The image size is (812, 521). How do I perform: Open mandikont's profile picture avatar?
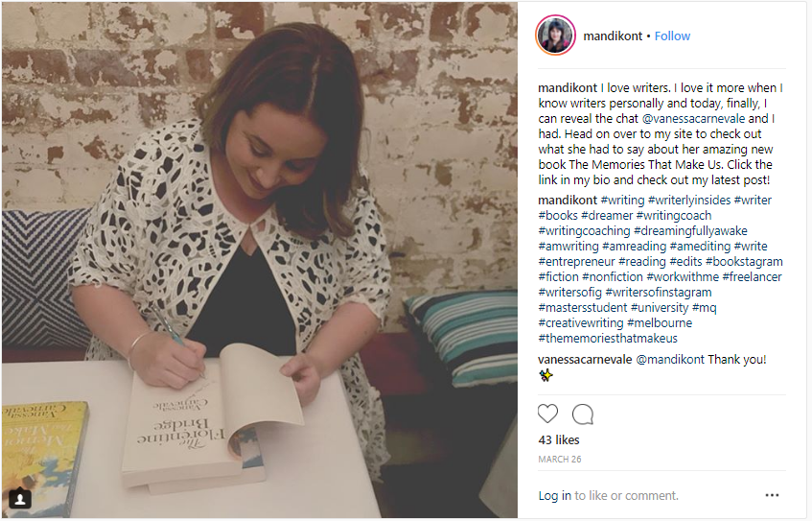pyautogui.click(x=555, y=36)
